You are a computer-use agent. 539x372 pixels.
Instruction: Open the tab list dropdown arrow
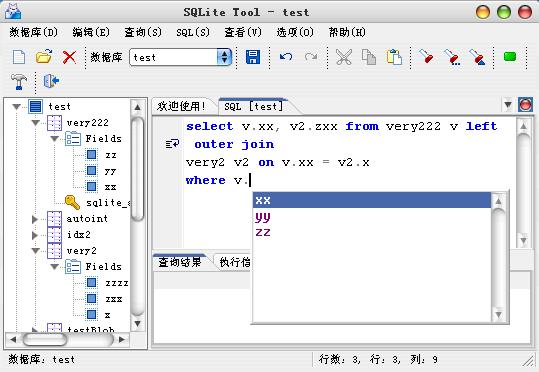point(508,105)
